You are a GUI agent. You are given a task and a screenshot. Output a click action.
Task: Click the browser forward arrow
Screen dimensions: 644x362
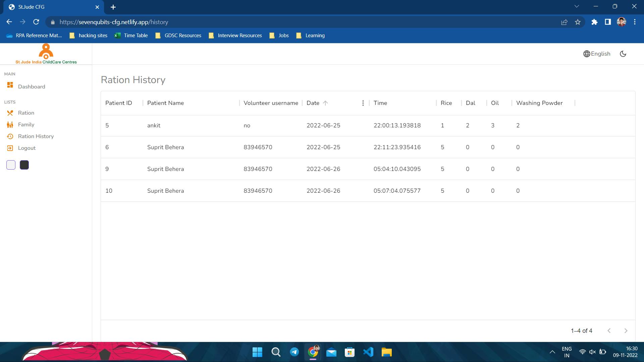point(22,22)
